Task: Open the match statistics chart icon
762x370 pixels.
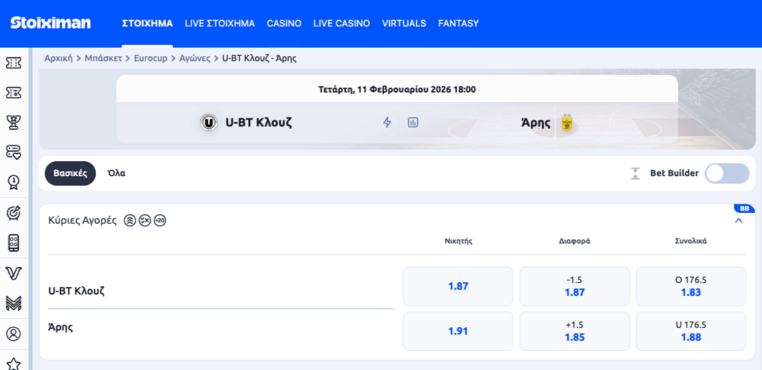Action: 413,123
